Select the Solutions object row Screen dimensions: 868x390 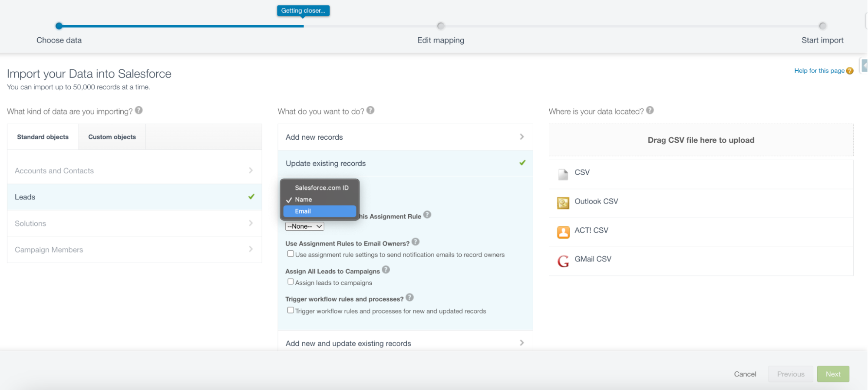[135, 223]
